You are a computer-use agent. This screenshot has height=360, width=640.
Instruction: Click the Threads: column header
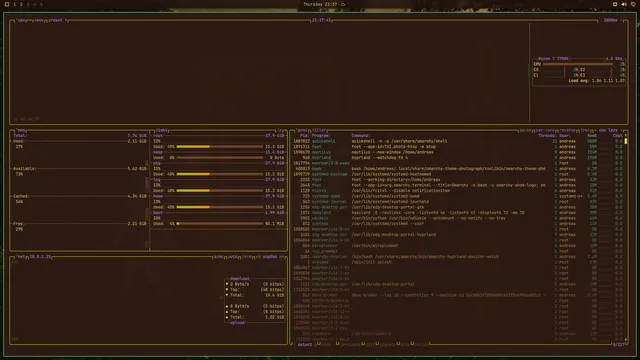pyautogui.click(x=547, y=136)
